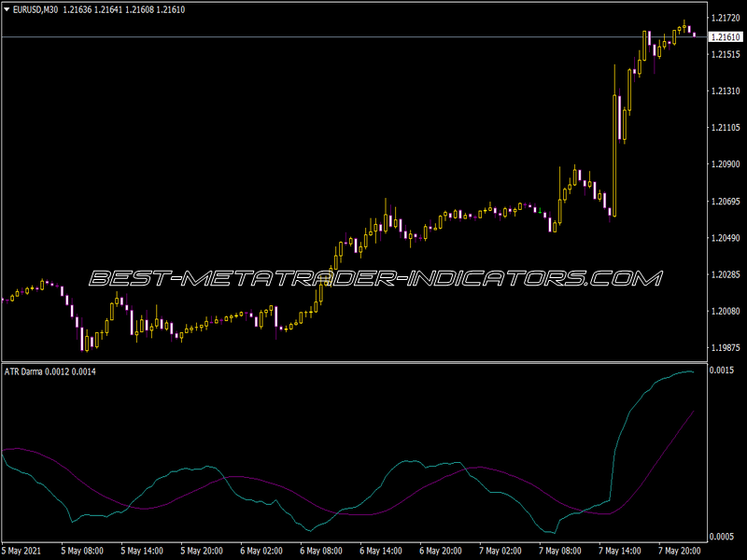Click time axis label 6 May 08:00
This screenshot has width=747, height=560.
321,551
